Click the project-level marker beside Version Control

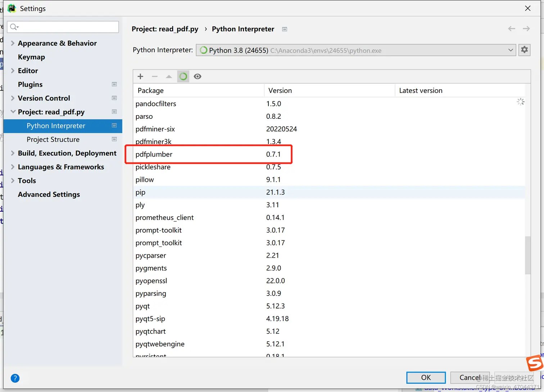114,98
